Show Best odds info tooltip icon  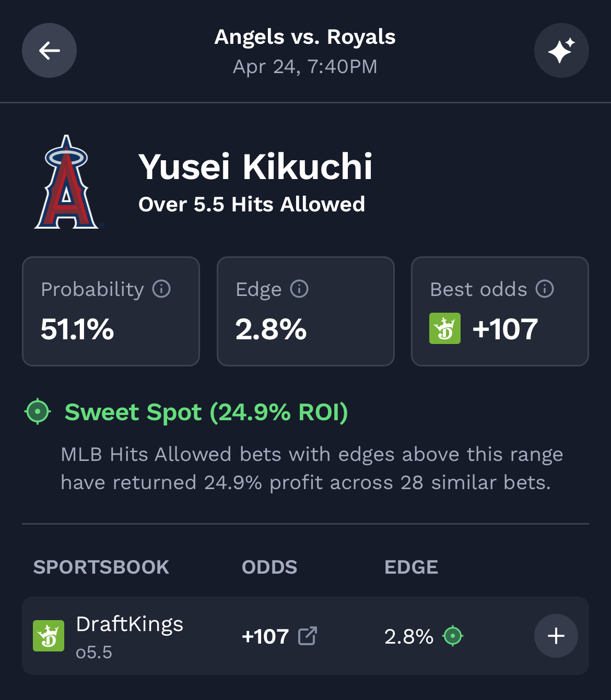point(545,289)
